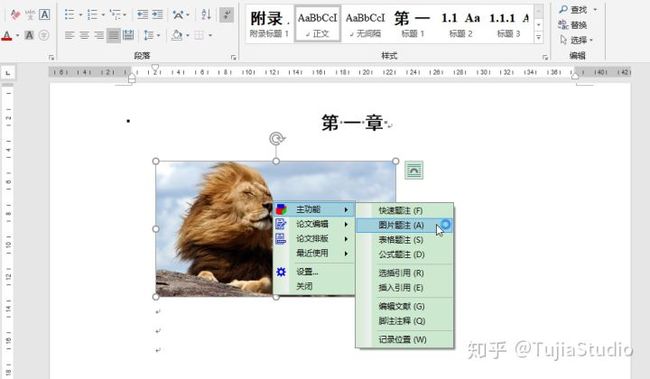
Task: Click the borders icon
Action: pos(199,36)
